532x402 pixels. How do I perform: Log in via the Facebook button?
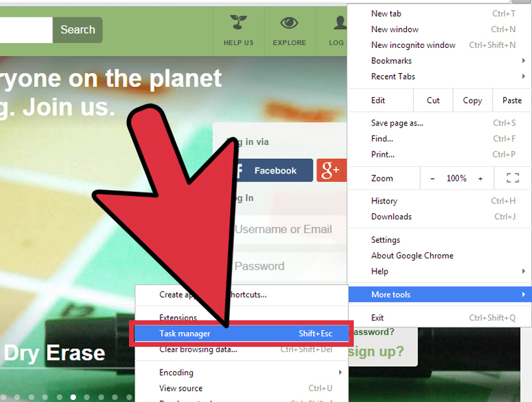point(273,170)
